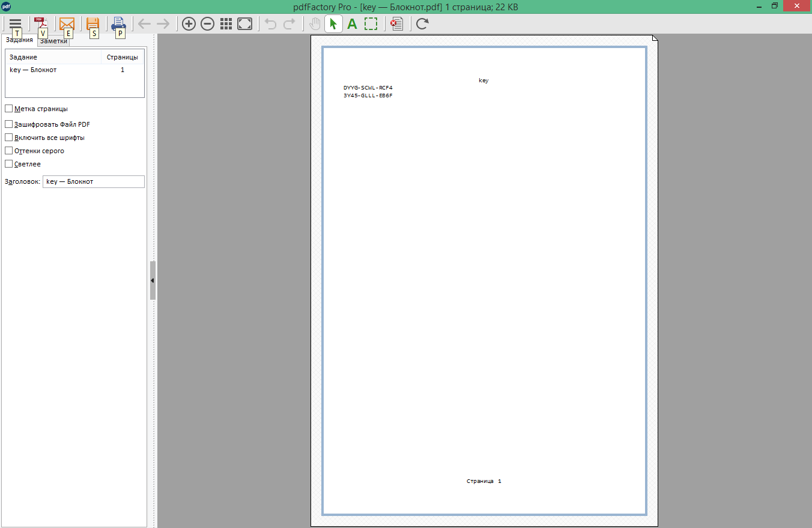Toggle the Светлее checkbox
Viewport: 812px width, 528px height.
(x=8, y=164)
